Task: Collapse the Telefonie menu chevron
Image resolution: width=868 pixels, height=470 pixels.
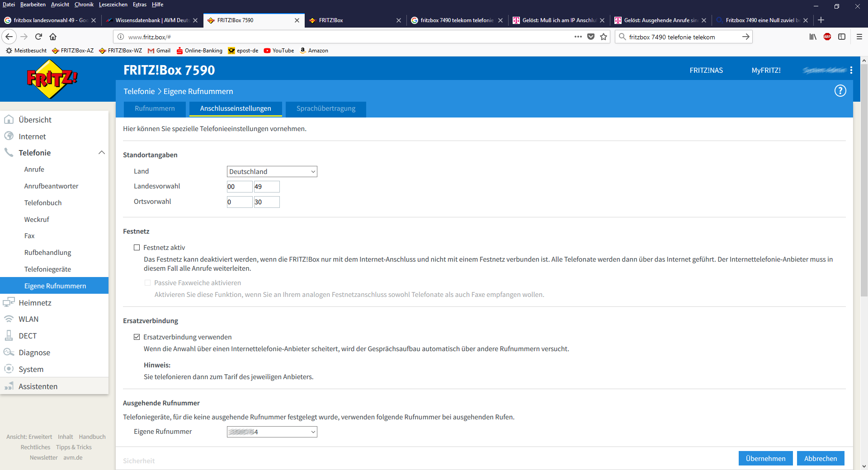Action: 102,153
